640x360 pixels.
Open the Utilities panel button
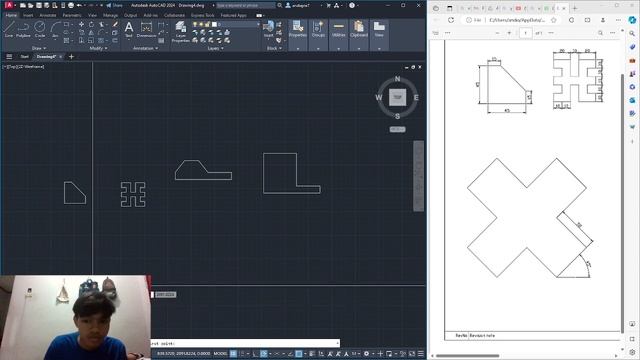[338, 29]
